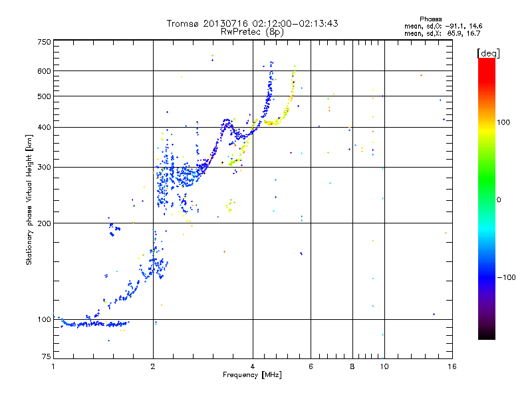Click the y-axis tick '400'
The height and width of the screenshot is (399, 532).
coord(44,127)
